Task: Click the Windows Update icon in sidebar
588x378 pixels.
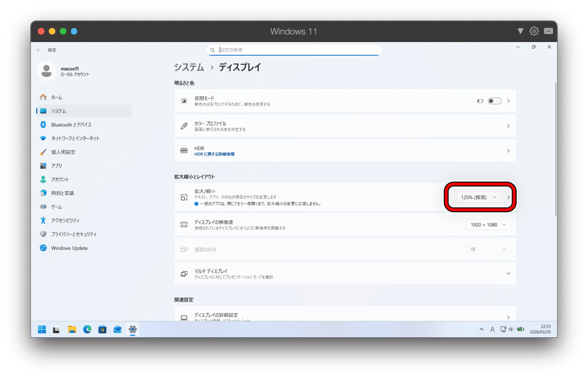Action: (x=43, y=248)
